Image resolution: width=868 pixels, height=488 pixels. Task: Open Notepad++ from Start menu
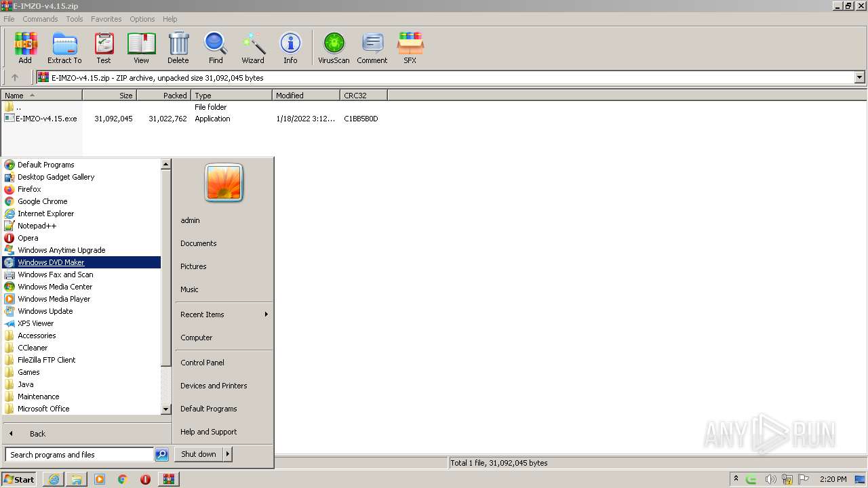click(81, 226)
